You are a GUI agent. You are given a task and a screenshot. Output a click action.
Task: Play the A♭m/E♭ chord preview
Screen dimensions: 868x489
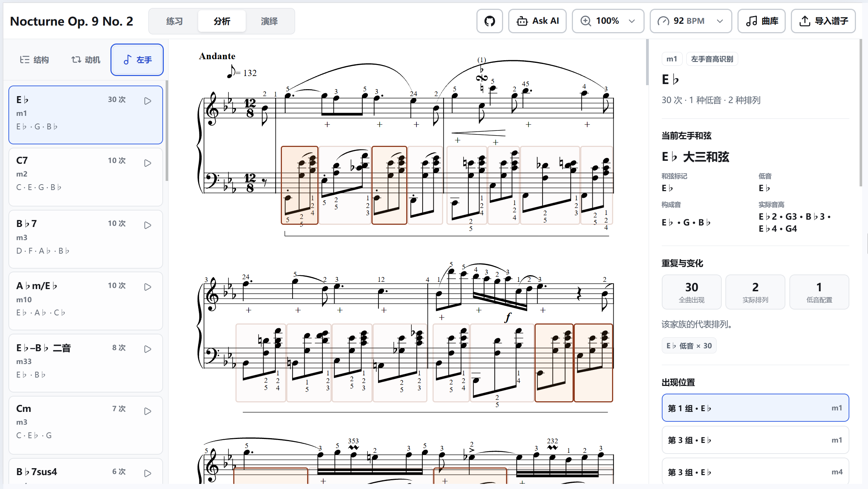pos(148,287)
